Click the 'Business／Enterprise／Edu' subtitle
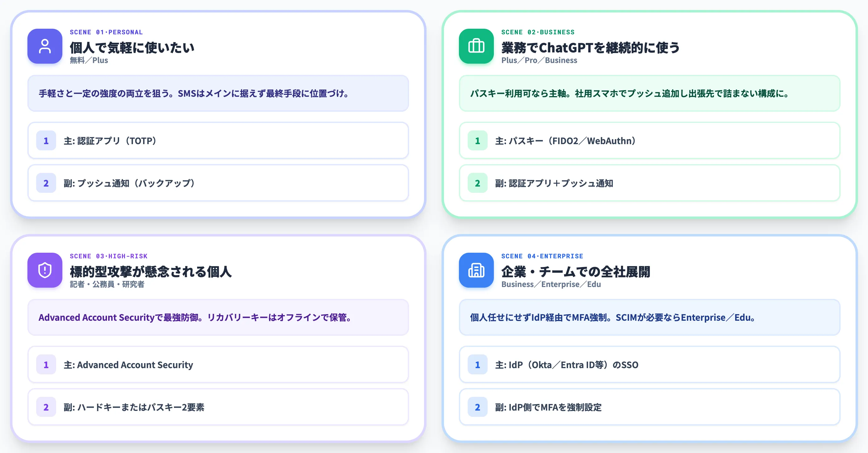This screenshot has width=868, height=453. tap(551, 285)
